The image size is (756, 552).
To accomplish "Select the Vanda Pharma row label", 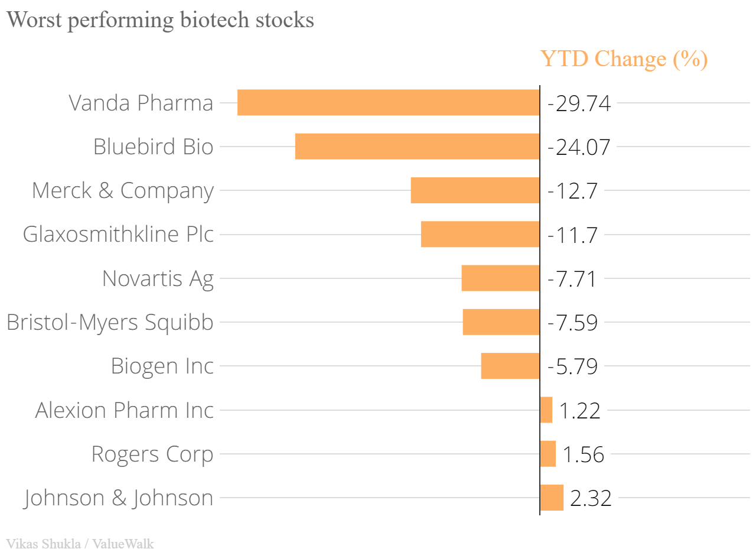I will pyautogui.click(x=141, y=103).
